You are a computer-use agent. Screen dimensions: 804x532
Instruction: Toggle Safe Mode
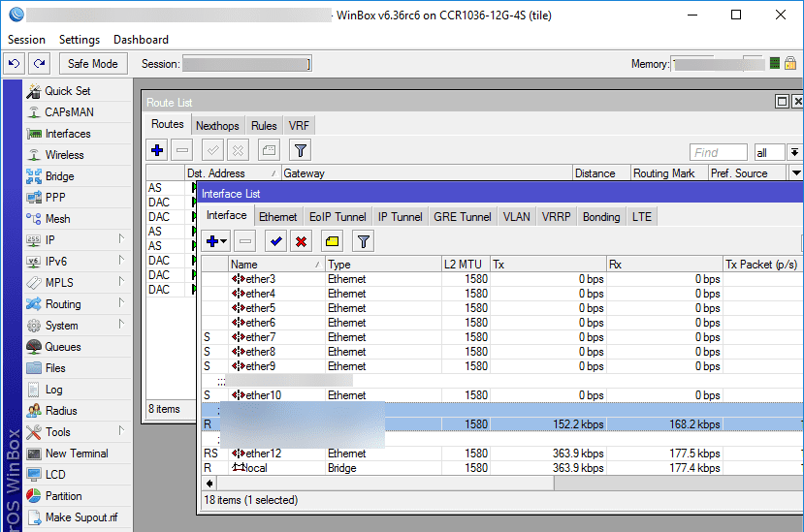point(93,64)
